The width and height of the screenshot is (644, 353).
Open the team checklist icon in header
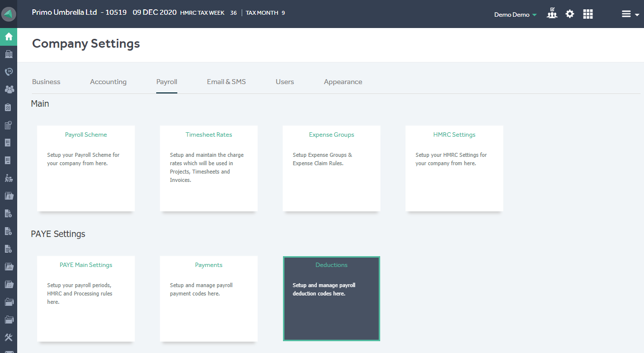click(552, 13)
